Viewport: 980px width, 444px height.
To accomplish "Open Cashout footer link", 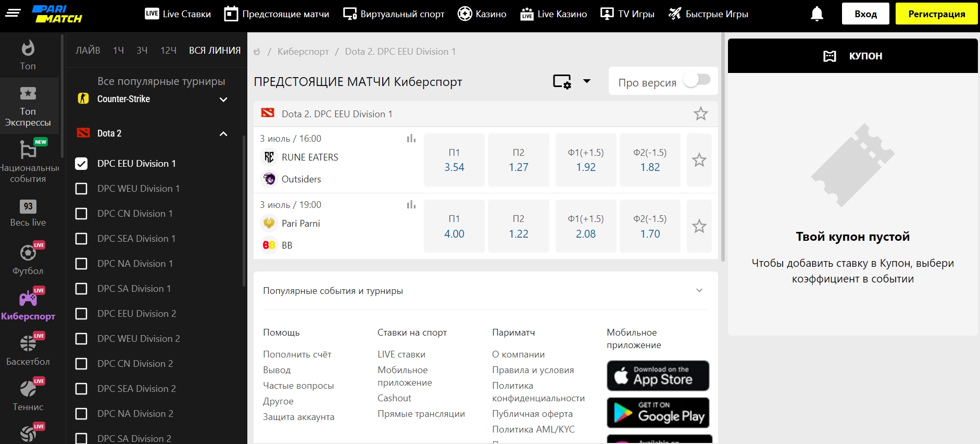I will pos(394,398).
